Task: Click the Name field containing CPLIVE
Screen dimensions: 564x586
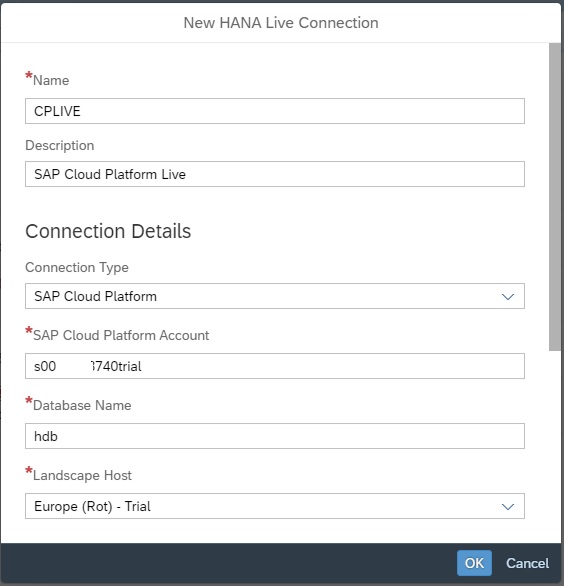Action: coord(275,111)
